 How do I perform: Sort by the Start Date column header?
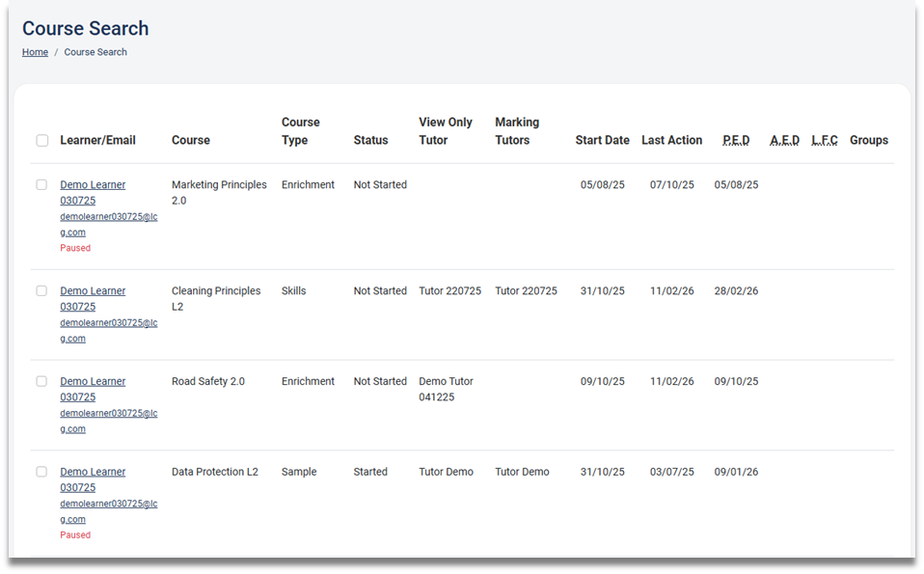click(602, 141)
